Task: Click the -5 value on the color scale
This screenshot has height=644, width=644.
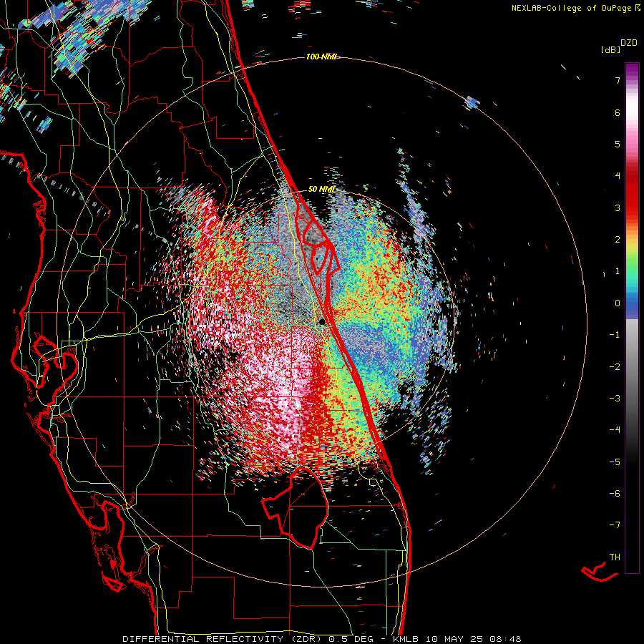Action: 615,462
